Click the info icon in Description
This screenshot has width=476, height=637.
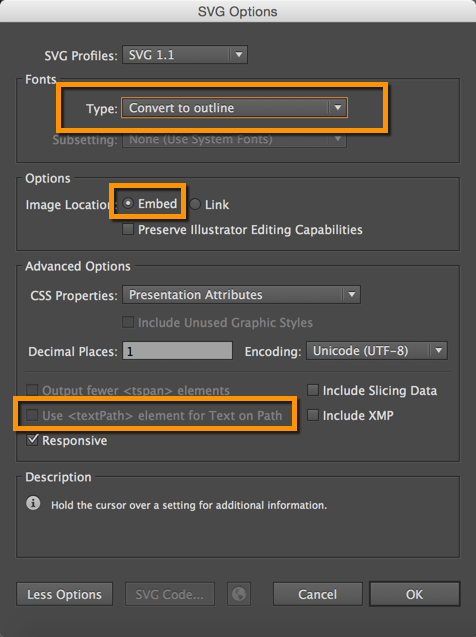33,503
